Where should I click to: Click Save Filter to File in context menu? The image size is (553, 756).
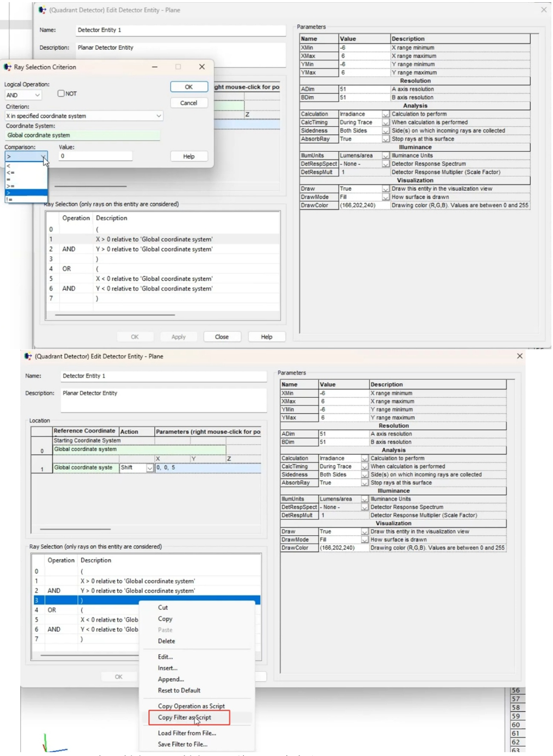coord(182,744)
